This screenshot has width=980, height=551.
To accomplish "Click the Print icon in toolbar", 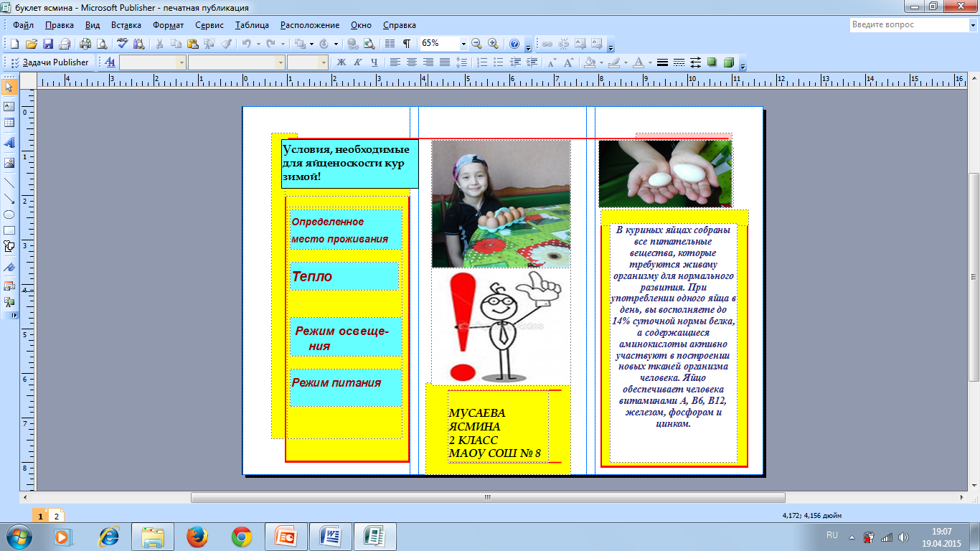I will 85,44.
